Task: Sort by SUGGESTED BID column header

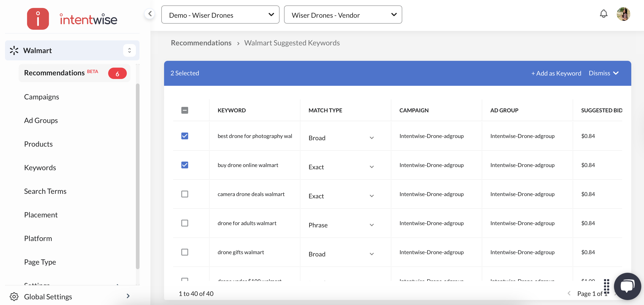Action: click(602, 110)
